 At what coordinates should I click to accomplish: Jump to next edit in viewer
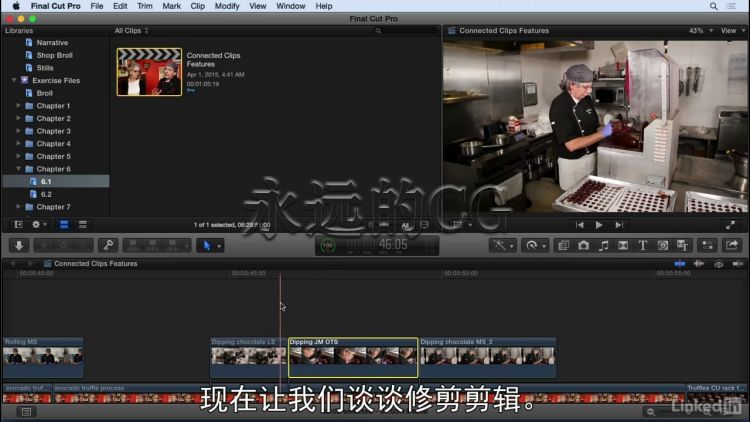619,225
